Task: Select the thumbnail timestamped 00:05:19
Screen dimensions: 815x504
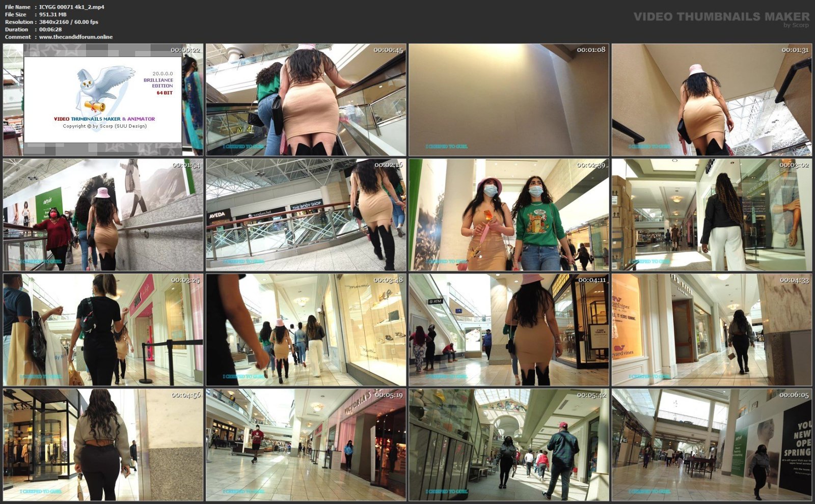Action: tap(306, 445)
